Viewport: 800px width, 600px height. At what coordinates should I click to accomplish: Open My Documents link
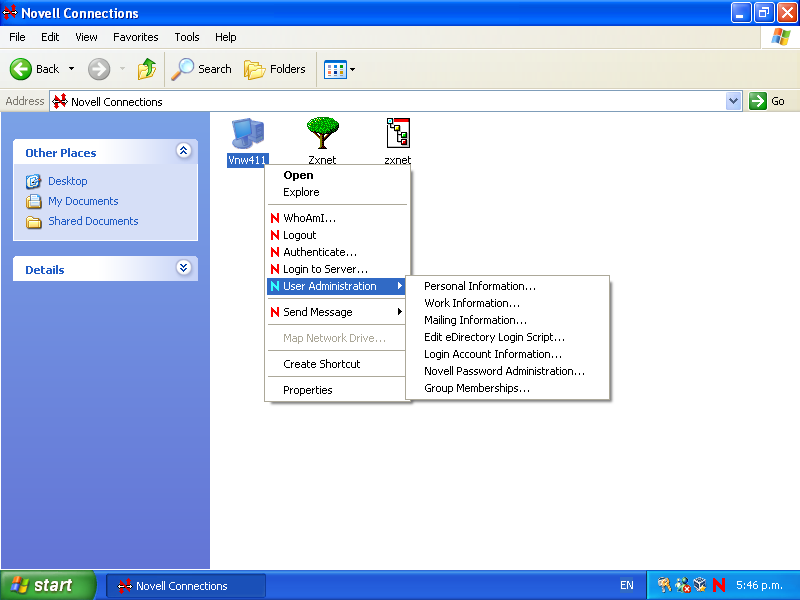click(x=83, y=201)
